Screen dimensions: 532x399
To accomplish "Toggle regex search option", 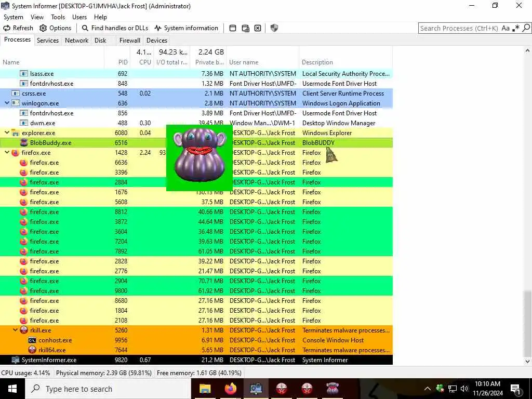I will [x=516, y=28].
